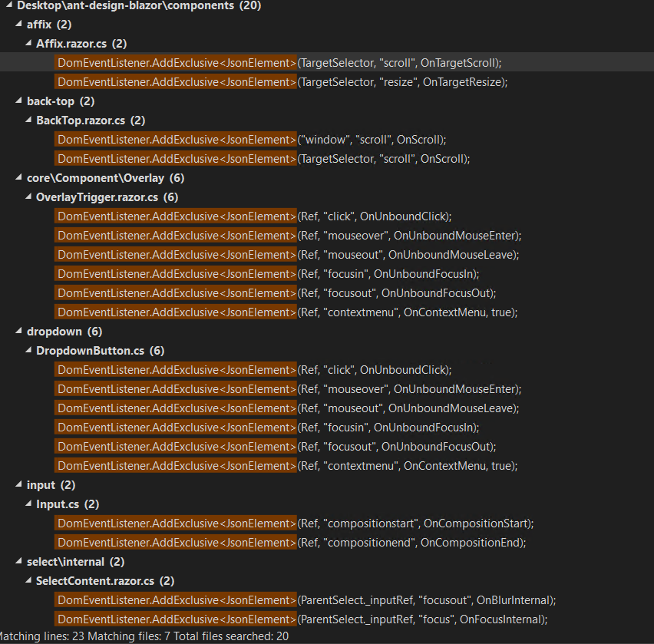The height and width of the screenshot is (644, 654).
Task: Collapse the BackTop.razor.cs file node
Action: (x=28, y=120)
